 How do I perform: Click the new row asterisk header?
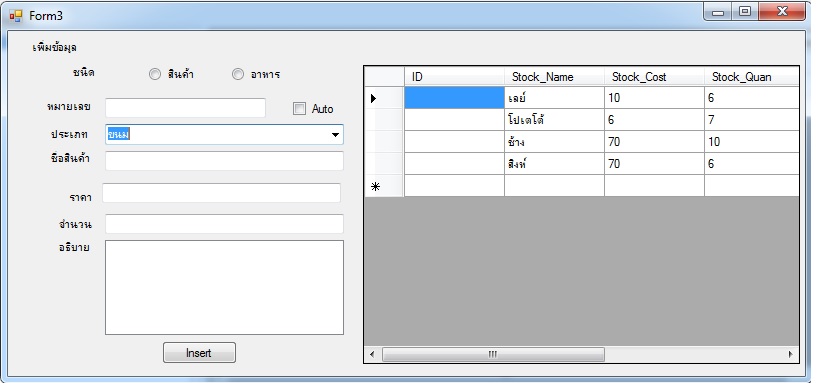[375, 186]
